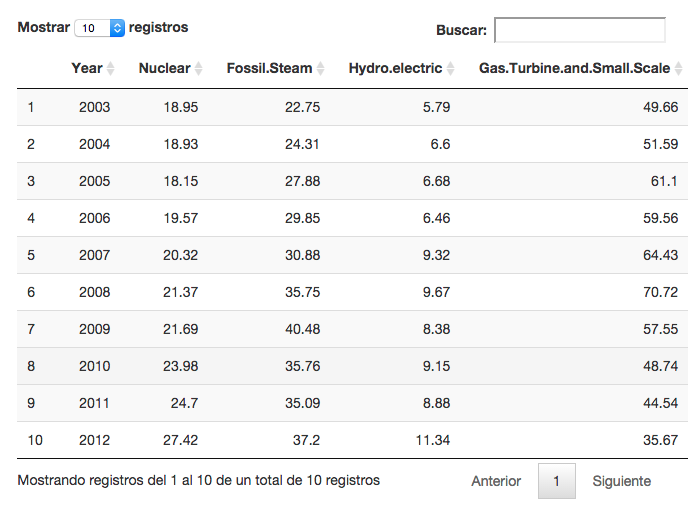Click the Anterior pagination link
The height and width of the screenshot is (506, 692).
(496, 481)
